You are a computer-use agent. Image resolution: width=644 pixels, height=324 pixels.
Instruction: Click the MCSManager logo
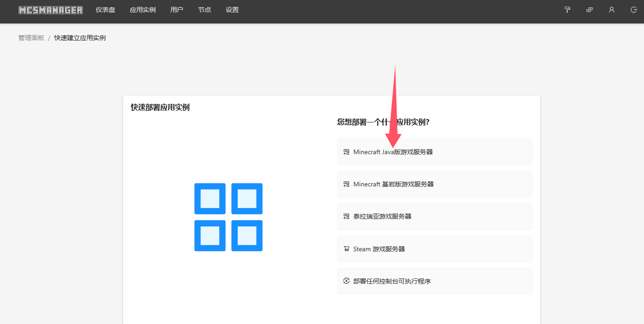51,10
